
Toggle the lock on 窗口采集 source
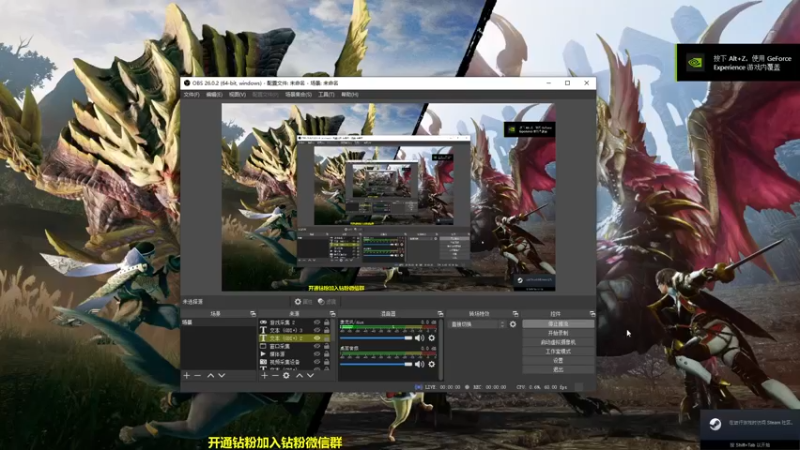point(327,346)
